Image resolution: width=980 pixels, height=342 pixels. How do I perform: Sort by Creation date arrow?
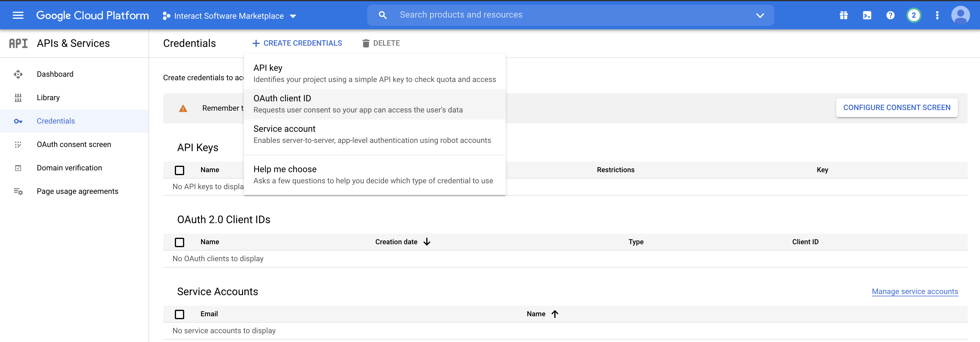click(x=427, y=242)
